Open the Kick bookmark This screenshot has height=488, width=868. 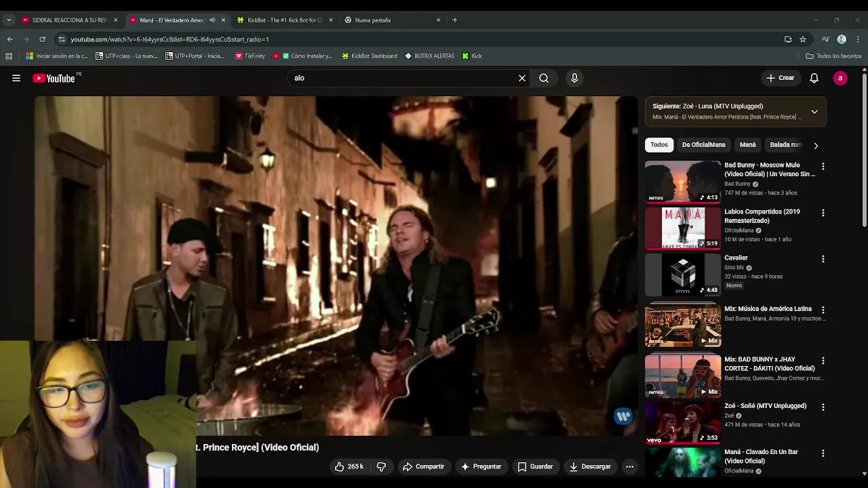[x=472, y=56]
